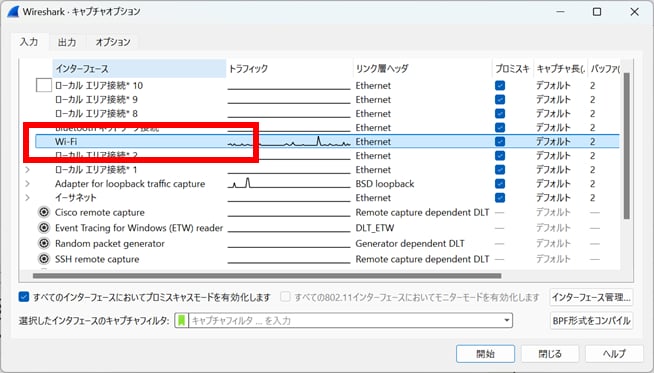Image resolution: width=654 pixels, height=373 pixels.
Task: Click the トラフィック column header
Action: [289, 68]
